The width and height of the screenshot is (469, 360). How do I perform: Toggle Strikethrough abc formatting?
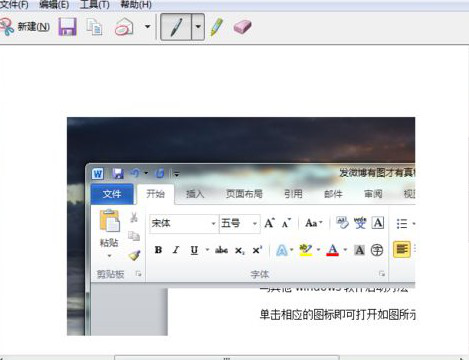221,250
